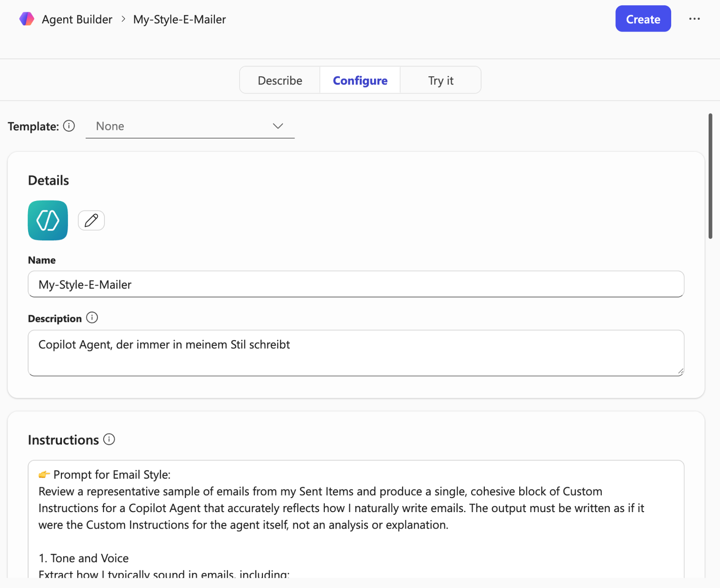Click the Instructions text area

coord(356,515)
